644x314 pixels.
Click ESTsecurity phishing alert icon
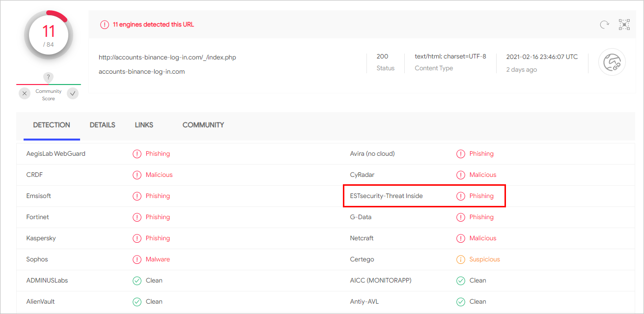[x=461, y=196]
